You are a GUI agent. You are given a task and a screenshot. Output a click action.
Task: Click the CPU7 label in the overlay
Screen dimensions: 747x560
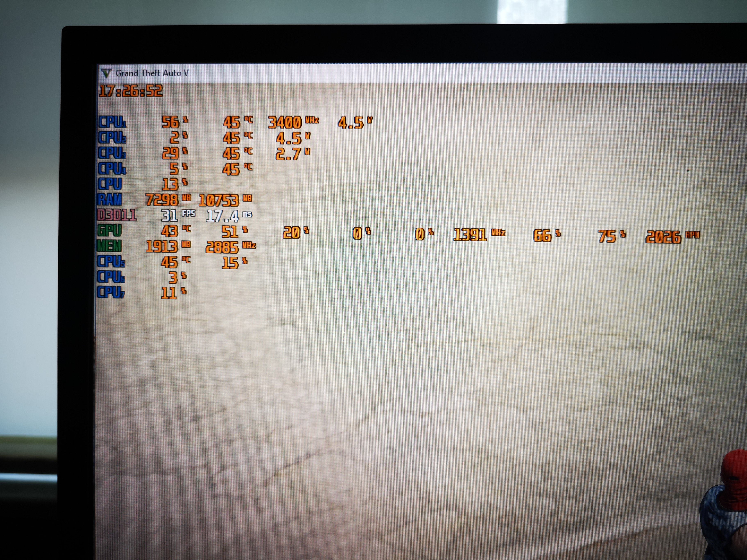coord(111,292)
